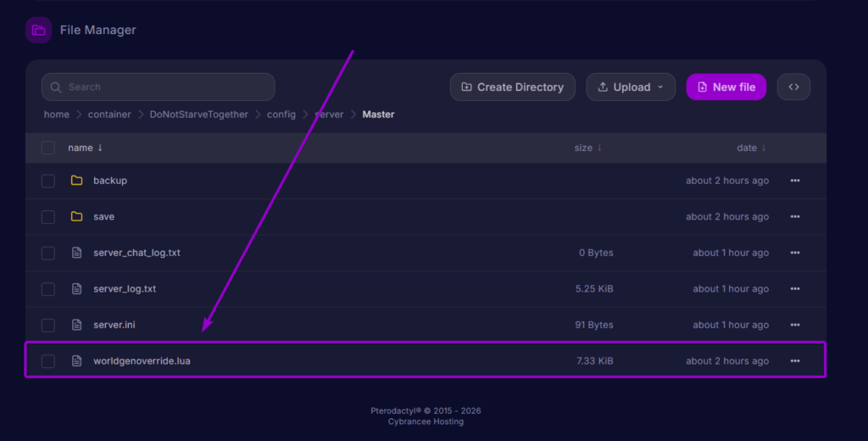This screenshot has height=441, width=868.
Task: Click the Search input field
Action: [x=159, y=87]
